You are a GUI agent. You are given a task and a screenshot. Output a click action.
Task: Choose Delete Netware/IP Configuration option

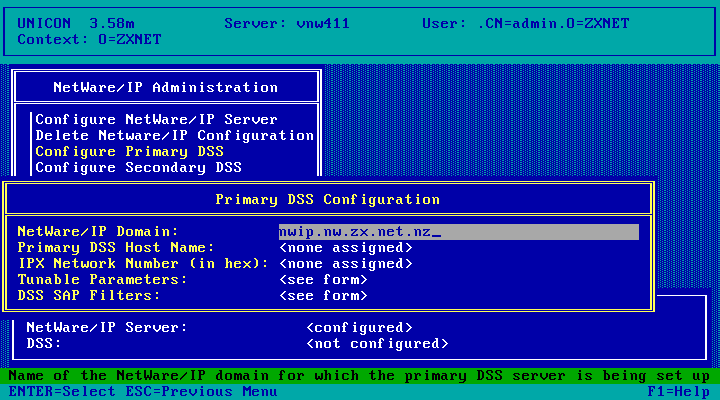[x=174, y=135]
